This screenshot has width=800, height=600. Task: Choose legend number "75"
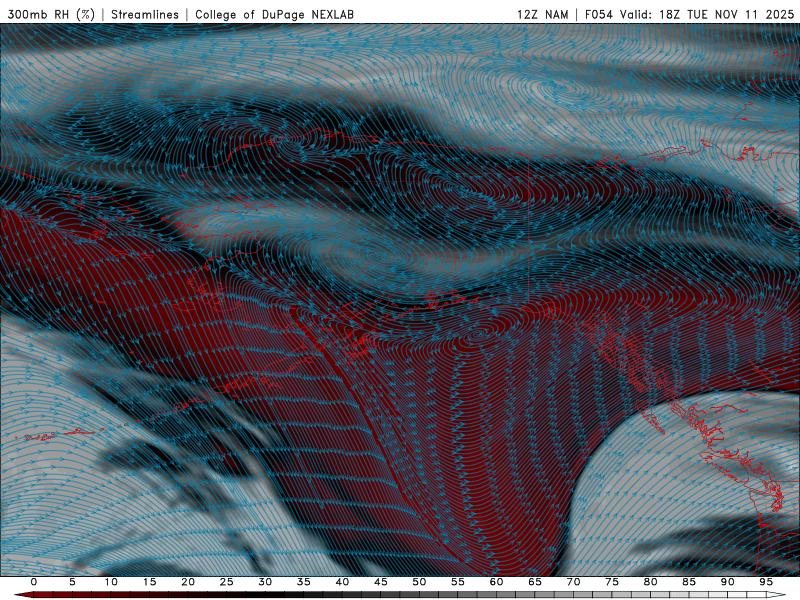(x=612, y=582)
